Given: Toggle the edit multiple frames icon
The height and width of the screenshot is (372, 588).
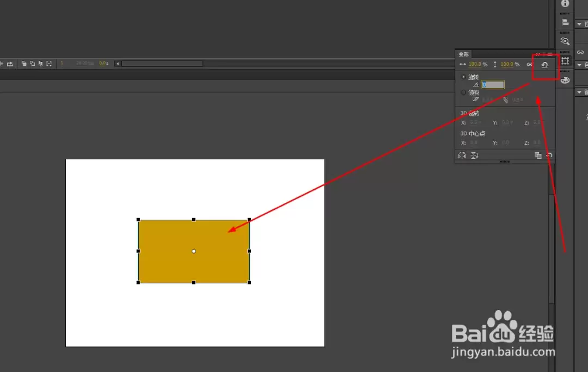Looking at the screenshot, I should (40, 64).
